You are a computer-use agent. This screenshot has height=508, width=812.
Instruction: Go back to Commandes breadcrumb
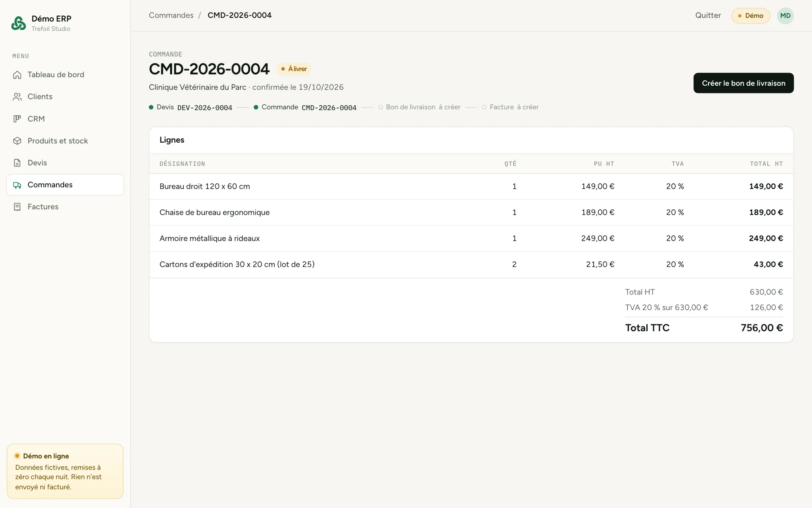(x=171, y=15)
